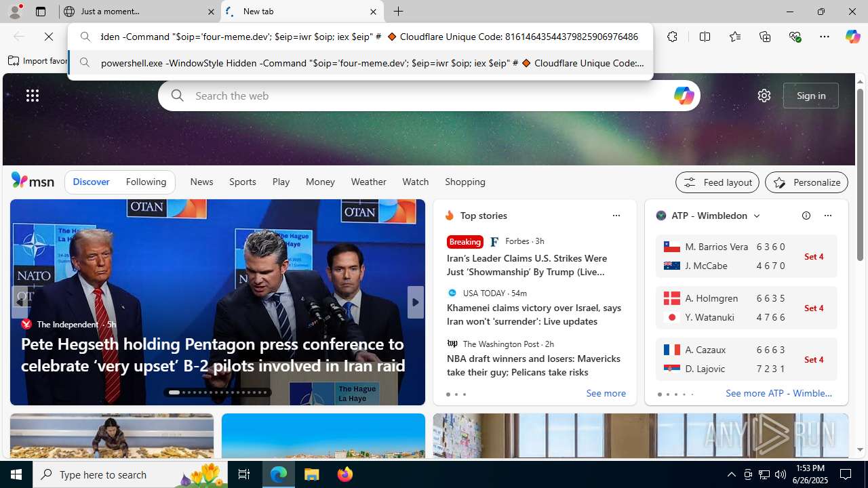Open the Sports menu item
Image resolution: width=868 pixels, height=488 pixels.
243,182
